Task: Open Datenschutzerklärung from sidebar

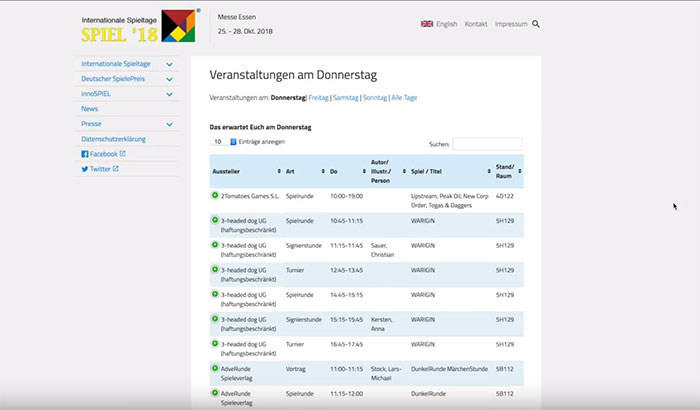Action: click(120, 139)
